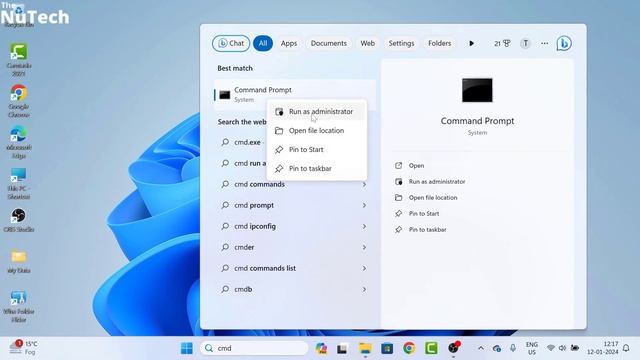The image size is (640, 360).
Task: Open the battery tray icon
Action: (x=575, y=348)
